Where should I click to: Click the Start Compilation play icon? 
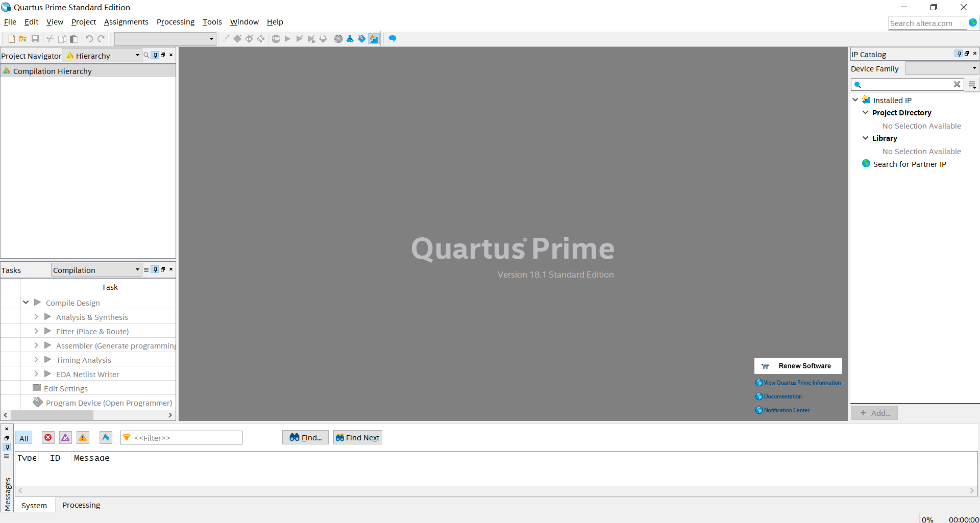(287, 39)
